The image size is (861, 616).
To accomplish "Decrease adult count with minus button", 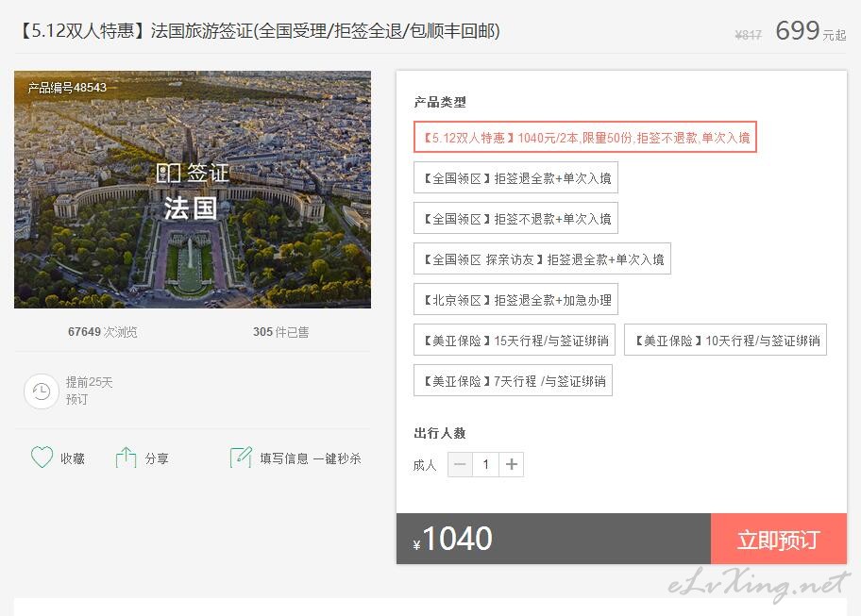I will 460,465.
